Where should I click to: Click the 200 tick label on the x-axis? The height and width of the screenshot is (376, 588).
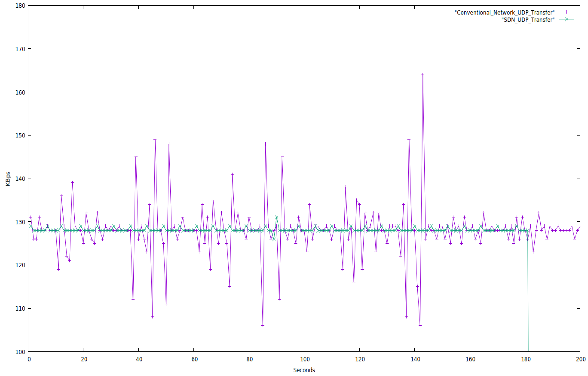581,359
